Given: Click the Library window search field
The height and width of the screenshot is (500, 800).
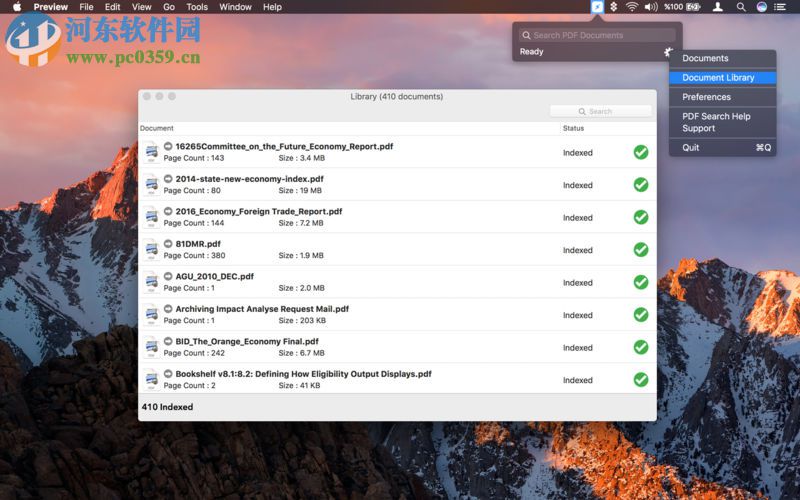Looking at the screenshot, I should tap(601, 111).
